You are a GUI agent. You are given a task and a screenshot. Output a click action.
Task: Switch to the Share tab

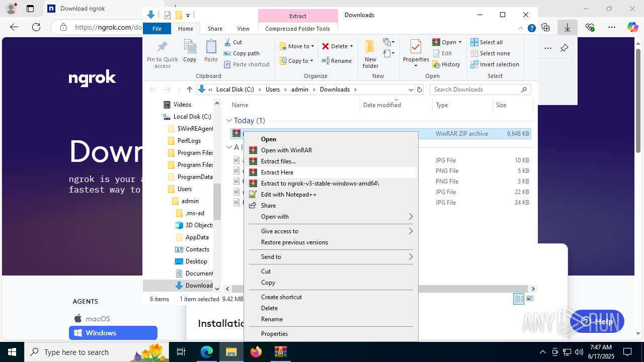[x=215, y=29]
